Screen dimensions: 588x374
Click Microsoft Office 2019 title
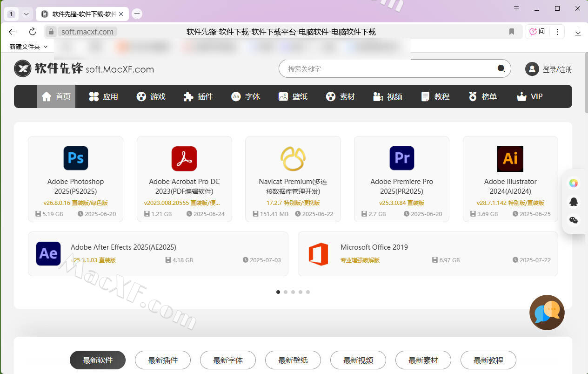pos(374,247)
